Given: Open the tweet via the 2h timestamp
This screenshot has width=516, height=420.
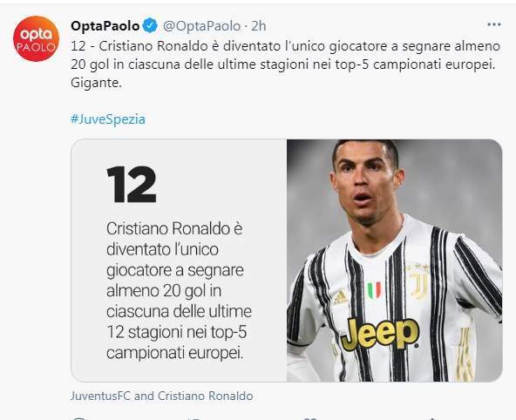Looking at the screenshot, I should click(x=258, y=26).
